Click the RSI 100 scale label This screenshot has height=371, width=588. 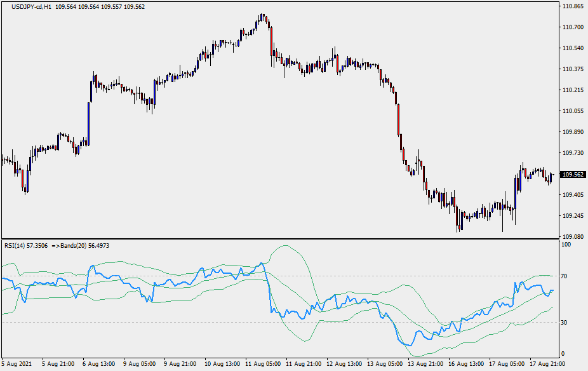coord(564,245)
